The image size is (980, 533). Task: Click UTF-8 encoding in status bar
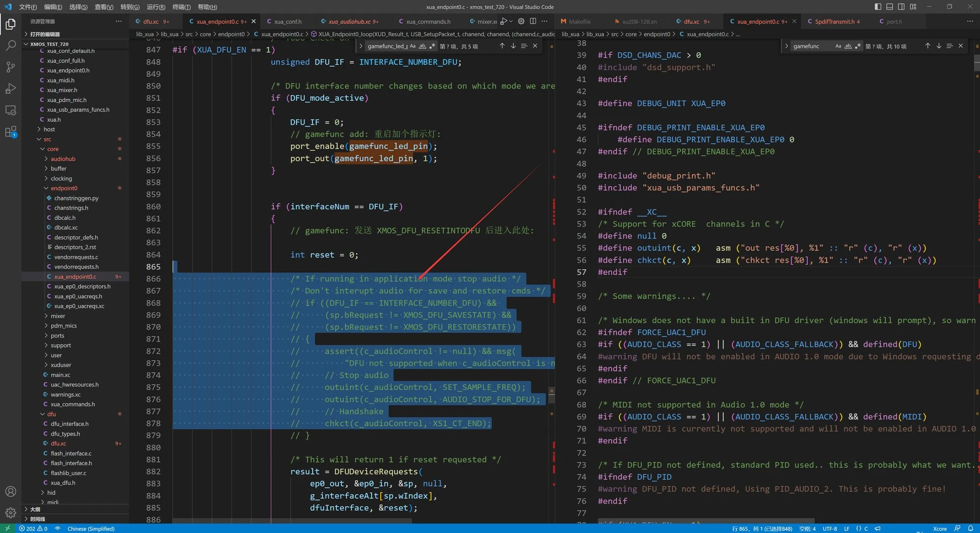[x=830, y=529]
